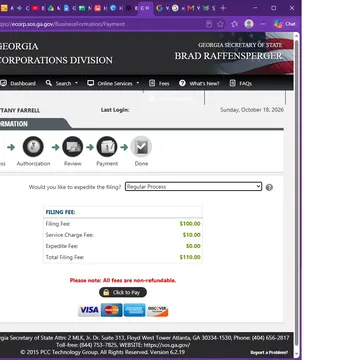Open the expedite filing dropdown showing Regular Process
This screenshot has height=360, width=360.
pos(194,187)
